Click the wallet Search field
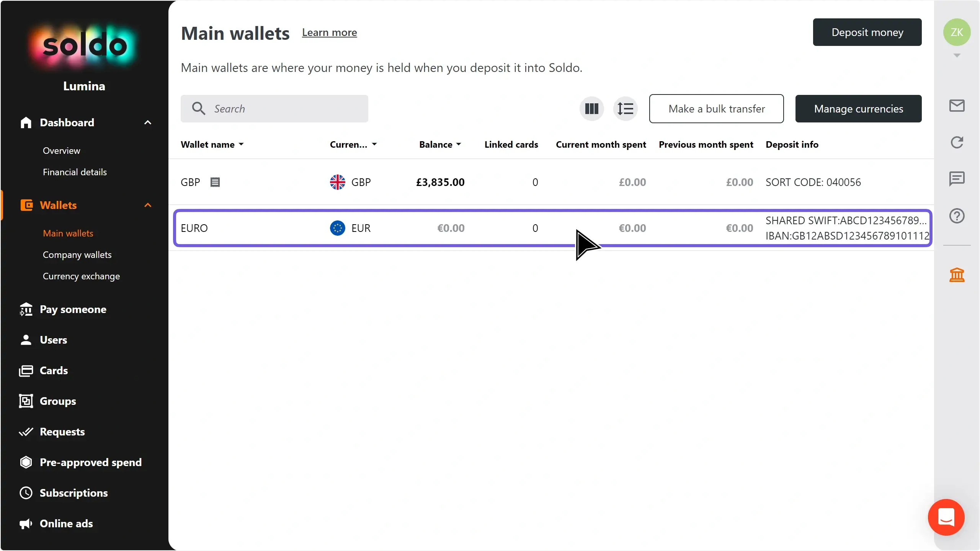 (274, 109)
